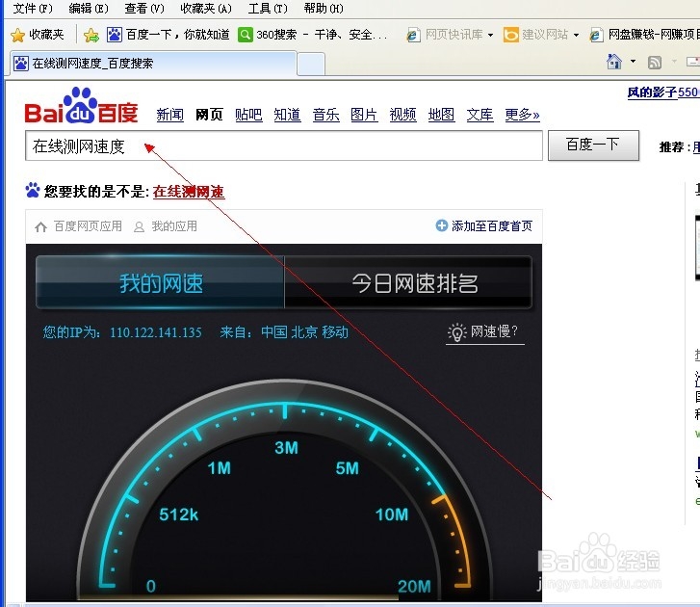The width and height of the screenshot is (700, 607).
Task: Expand the 建议网站 dropdown arrow
Action: tap(576, 35)
